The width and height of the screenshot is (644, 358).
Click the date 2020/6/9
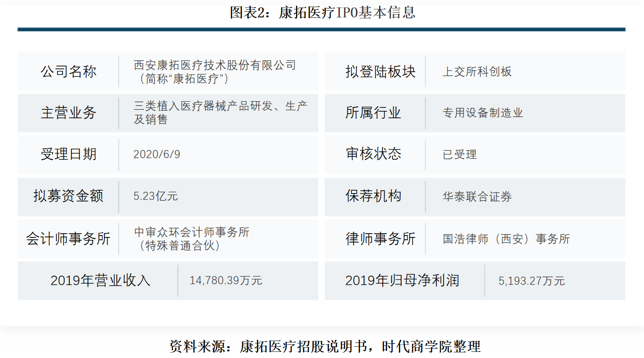coord(157,155)
